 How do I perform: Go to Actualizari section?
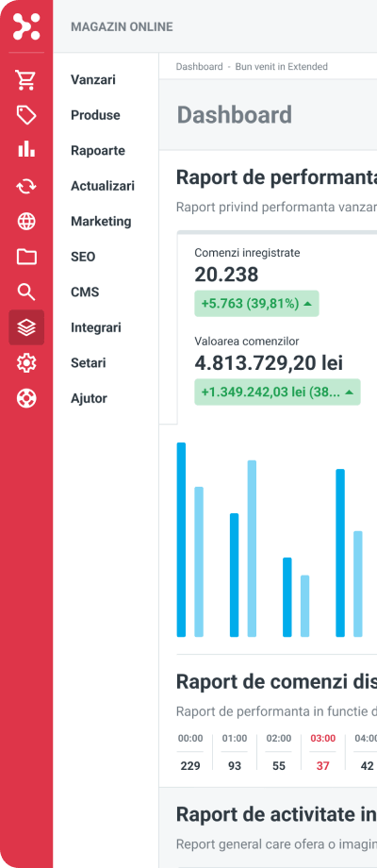[103, 186]
